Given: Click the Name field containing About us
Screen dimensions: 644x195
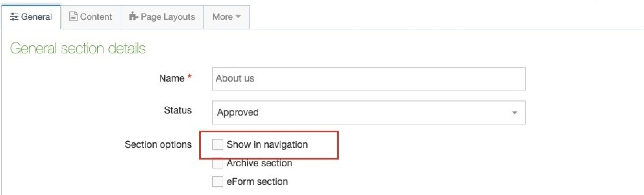Looking at the screenshot, I should pyautogui.click(x=369, y=79).
